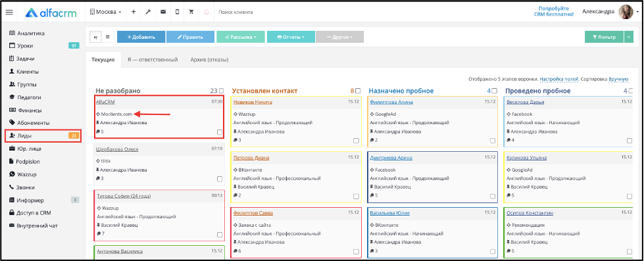This screenshot has height=261, width=644.
Task: Tick the Филиппова Алина card checkbox
Action: 493,141
